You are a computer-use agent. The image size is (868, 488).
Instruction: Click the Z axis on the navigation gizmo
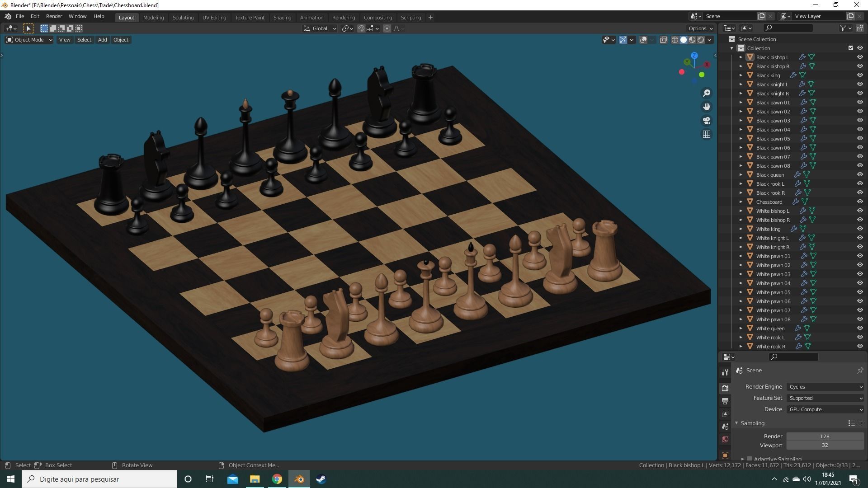click(694, 56)
